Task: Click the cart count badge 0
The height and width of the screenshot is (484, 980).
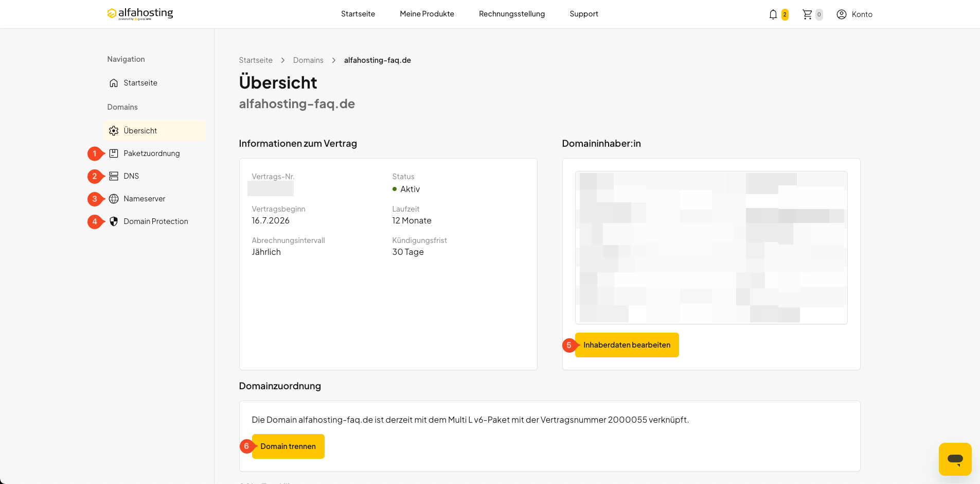Action: point(819,14)
